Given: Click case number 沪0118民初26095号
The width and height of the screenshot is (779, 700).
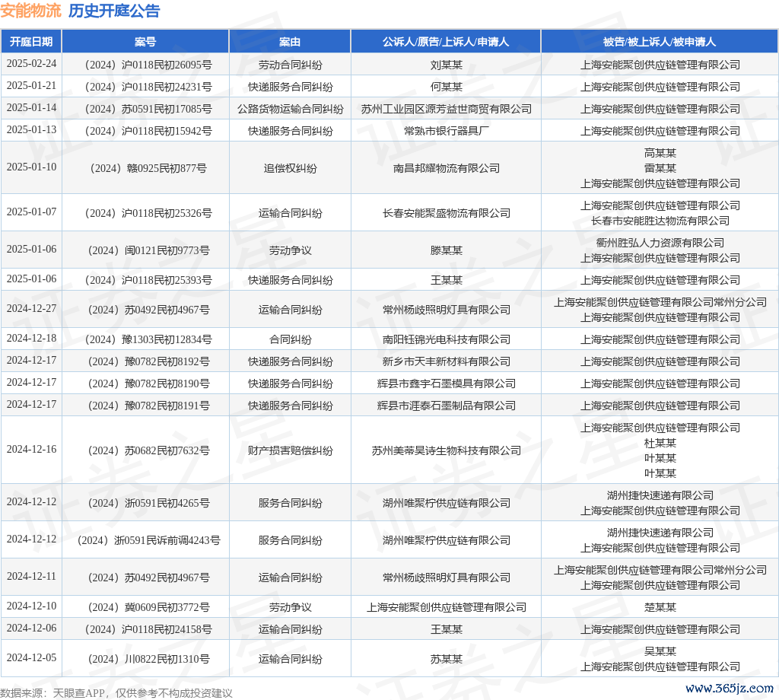Looking at the screenshot, I should tap(148, 65).
